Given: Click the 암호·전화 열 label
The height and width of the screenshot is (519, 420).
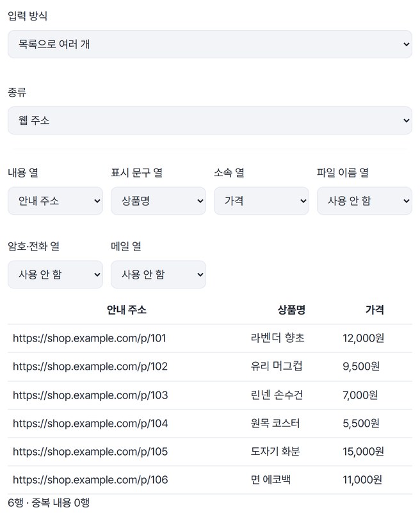Looking at the screenshot, I should click(x=33, y=246).
